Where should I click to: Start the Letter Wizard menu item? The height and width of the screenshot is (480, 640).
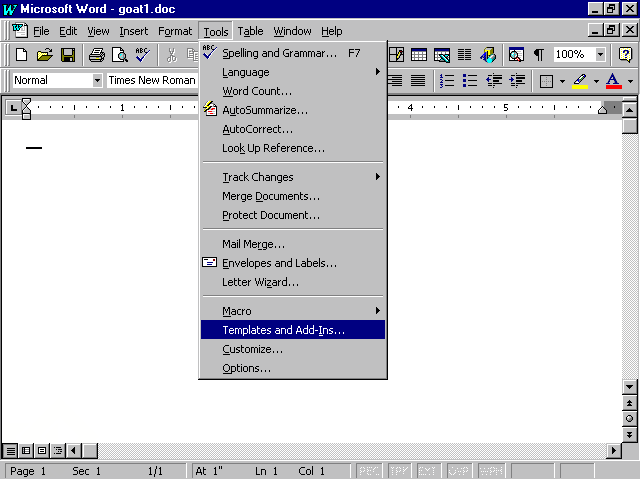pyautogui.click(x=293, y=282)
